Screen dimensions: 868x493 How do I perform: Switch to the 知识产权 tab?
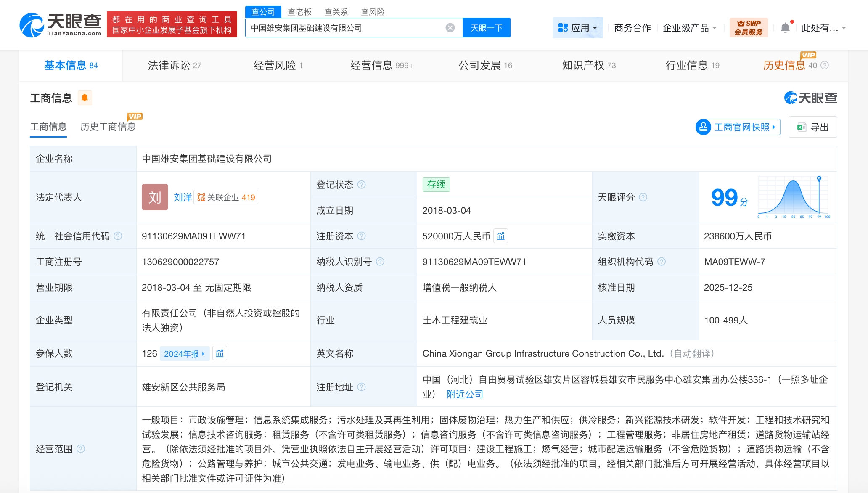point(588,65)
